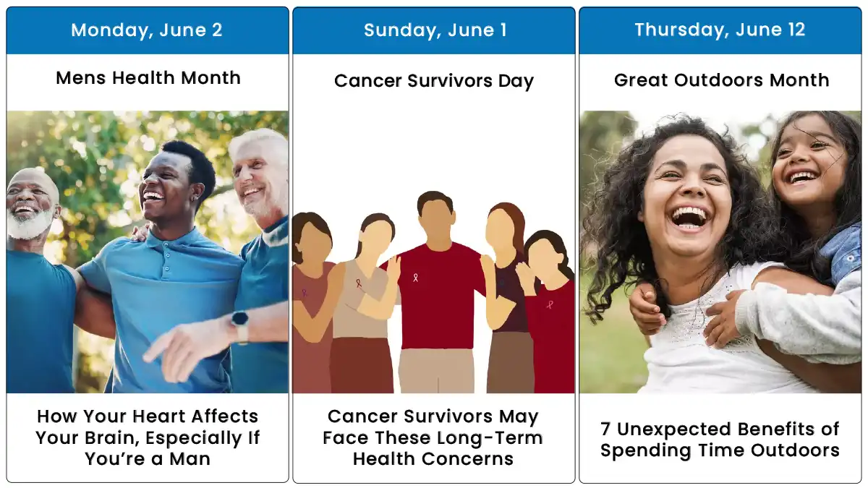Click the ribbon on the leftmost illustrated woman
Image resolution: width=868 pixels, height=488 pixels.
click(x=305, y=294)
